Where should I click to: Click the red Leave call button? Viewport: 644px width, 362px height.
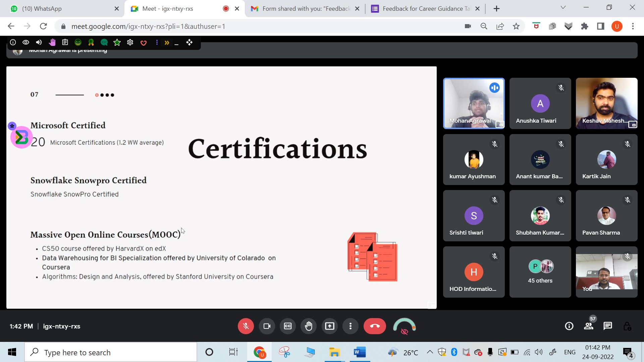click(375, 326)
